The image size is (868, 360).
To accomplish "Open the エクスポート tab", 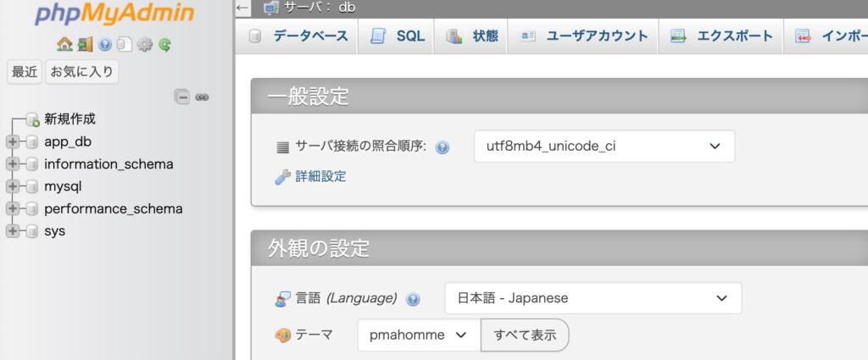I will (x=722, y=36).
